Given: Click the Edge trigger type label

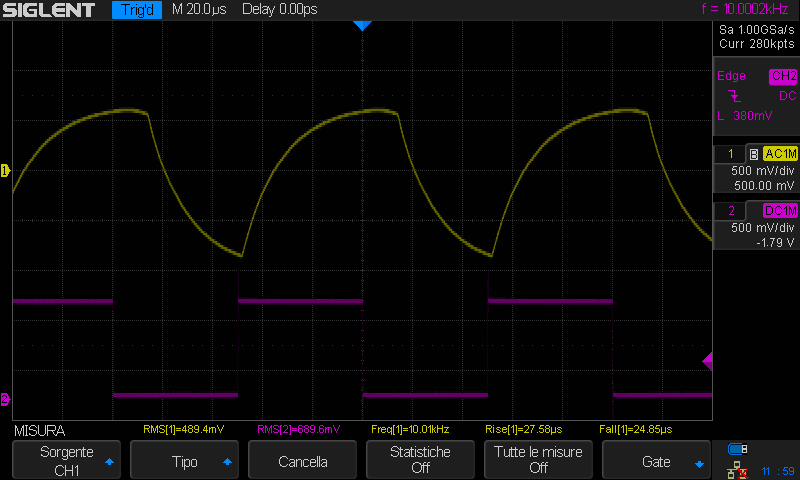Looking at the screenshot, I should (731, 76).
